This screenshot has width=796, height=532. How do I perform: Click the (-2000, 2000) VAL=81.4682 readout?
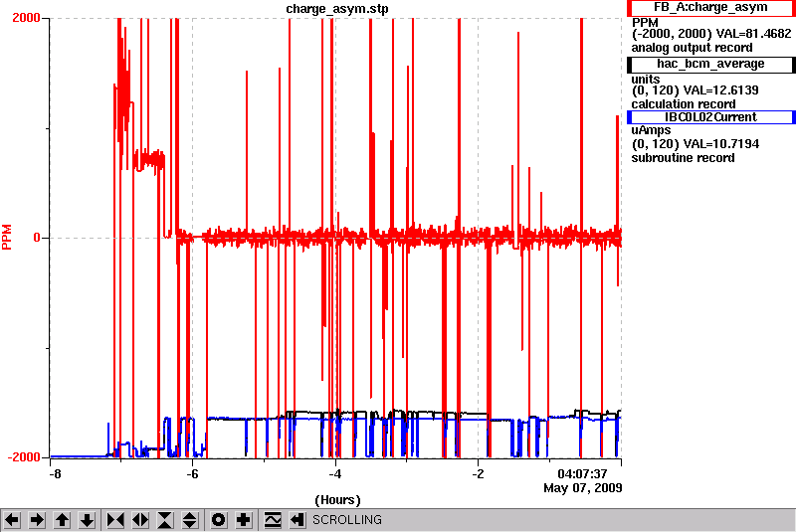pos(711,34)
